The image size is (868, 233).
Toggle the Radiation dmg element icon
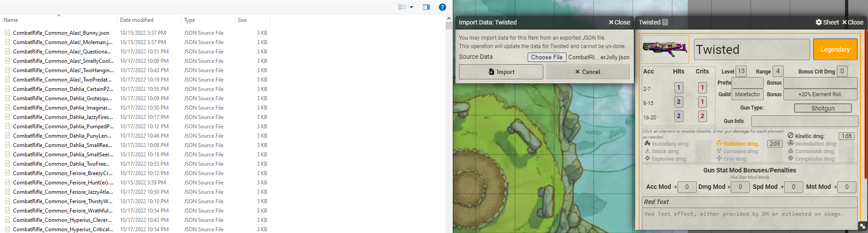(719, 143)
